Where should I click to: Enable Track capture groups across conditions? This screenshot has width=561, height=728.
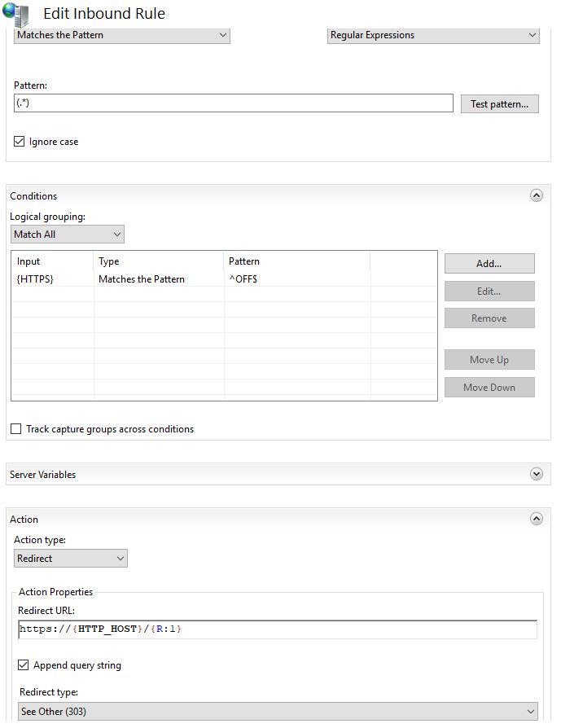click(16, 428)
